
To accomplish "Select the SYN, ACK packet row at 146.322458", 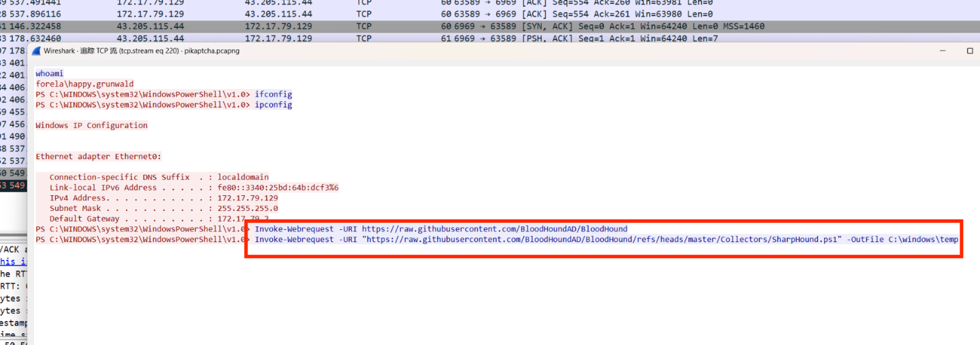I will point(490,26).
